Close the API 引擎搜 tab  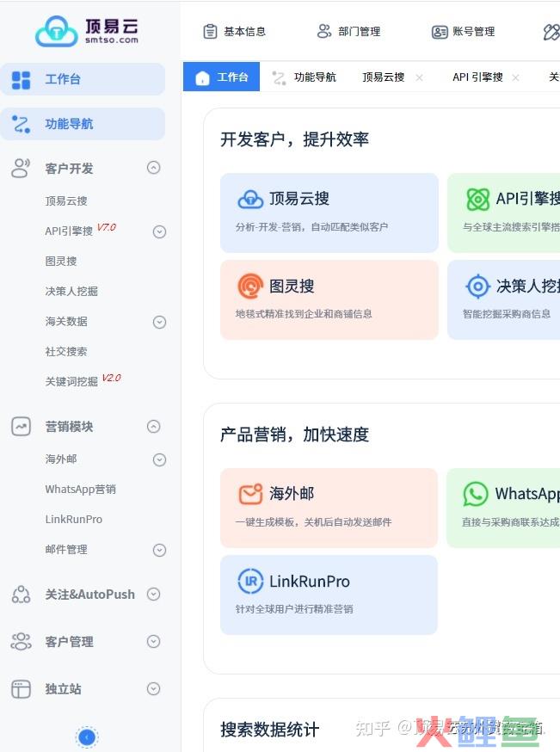pyautogui.click(x=515, y=77)
